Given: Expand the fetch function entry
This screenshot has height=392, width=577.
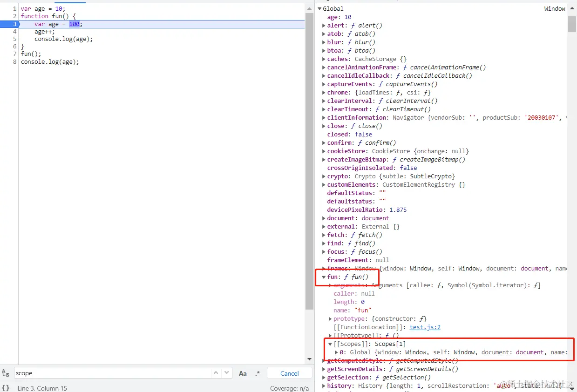Looking at the screenshot, I should click(x=324, y=235).
